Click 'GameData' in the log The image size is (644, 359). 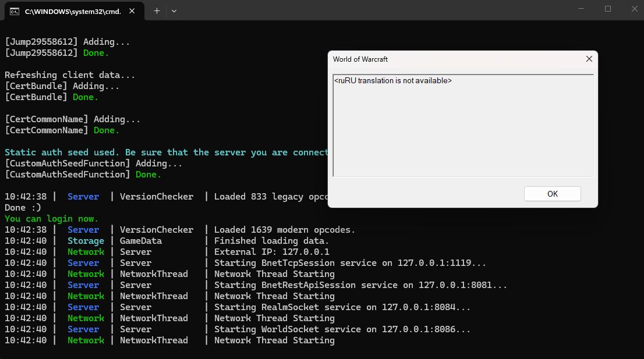coord(140,240)
